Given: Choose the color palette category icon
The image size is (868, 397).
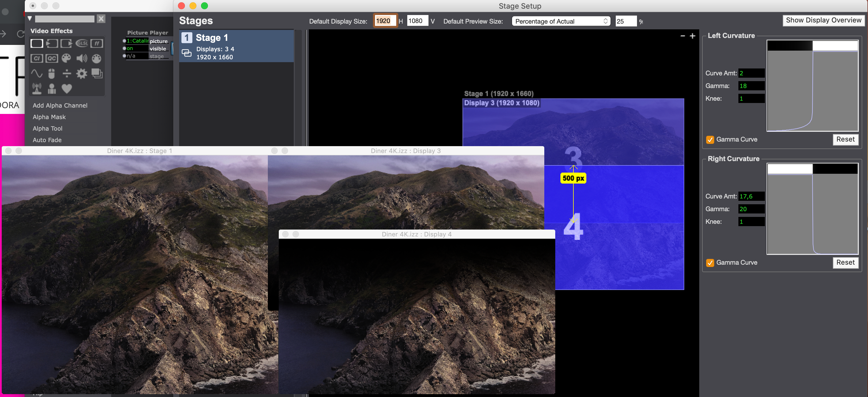Looking at the screenshot, I should pos(66,58).
